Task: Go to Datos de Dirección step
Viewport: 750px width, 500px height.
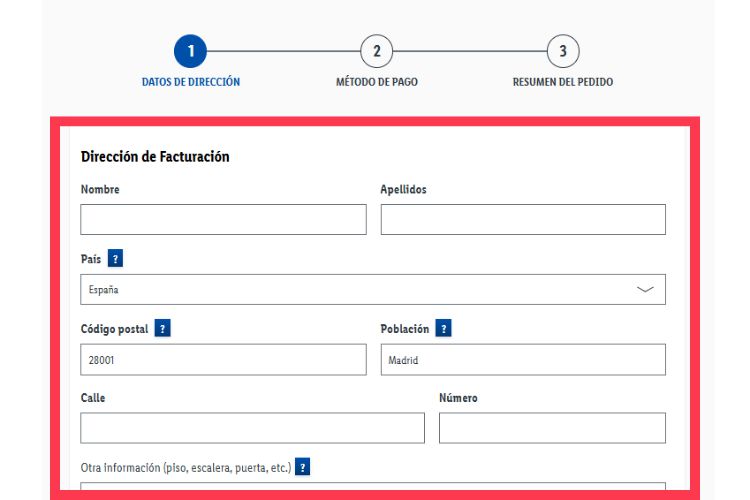Action: [191, 82]
